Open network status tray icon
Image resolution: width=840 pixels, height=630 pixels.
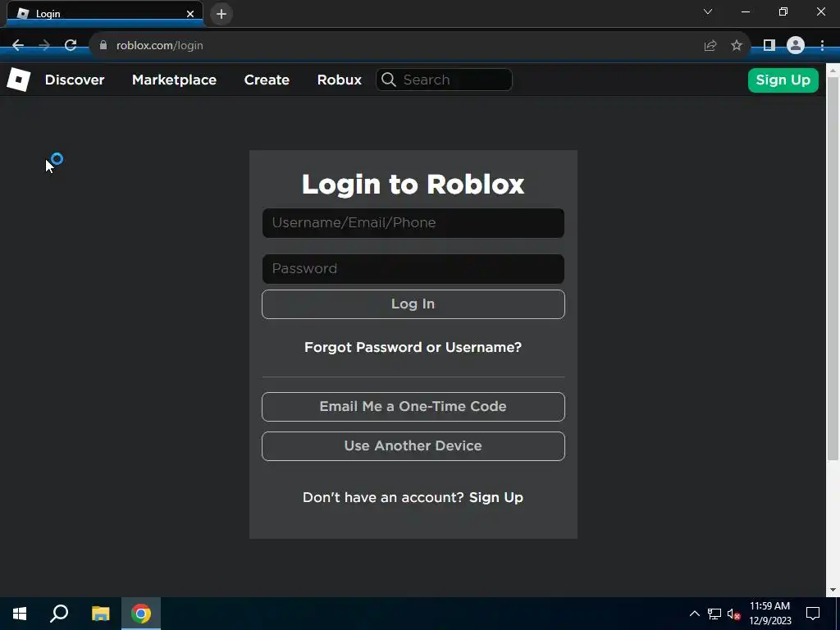(x=714, y=614)
